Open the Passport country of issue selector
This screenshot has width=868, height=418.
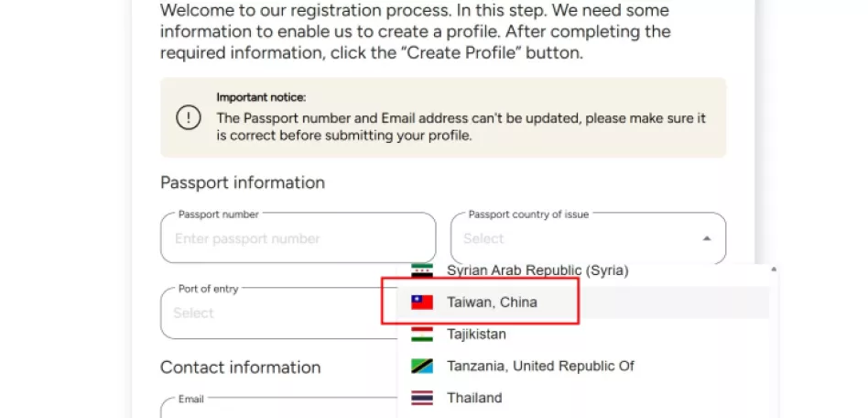coord(589,238)
